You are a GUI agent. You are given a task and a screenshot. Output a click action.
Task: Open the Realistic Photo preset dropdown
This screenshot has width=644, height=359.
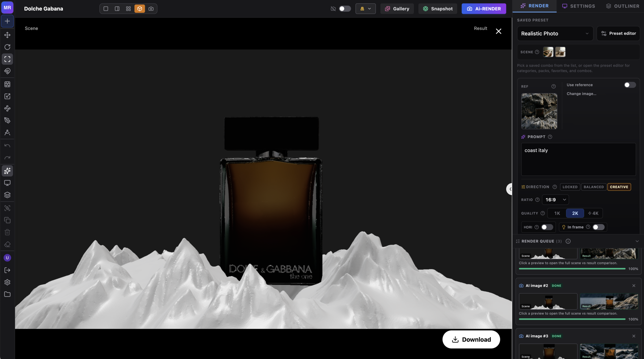click(555, 33)
